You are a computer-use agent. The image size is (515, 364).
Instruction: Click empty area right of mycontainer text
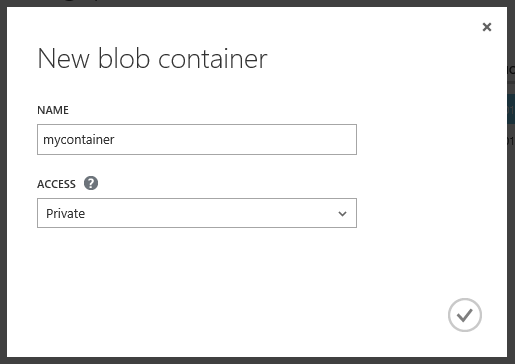(233, 140)
